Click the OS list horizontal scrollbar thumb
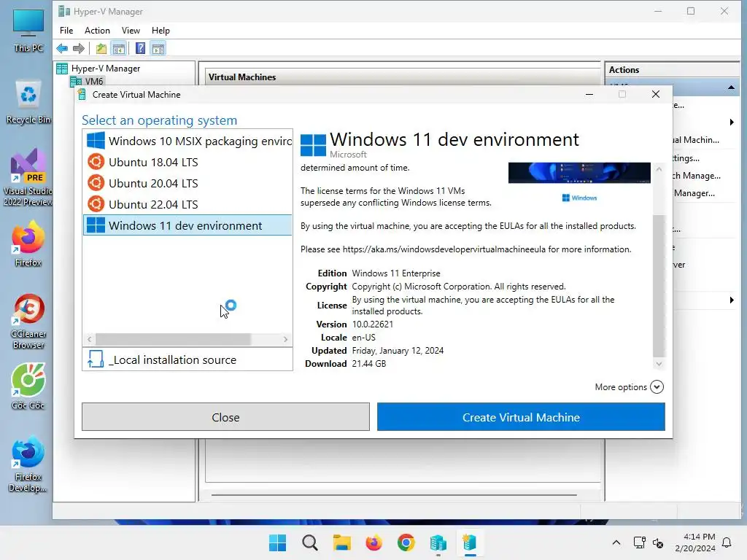Viewport: 747px width, 560px height. point(173,339)
